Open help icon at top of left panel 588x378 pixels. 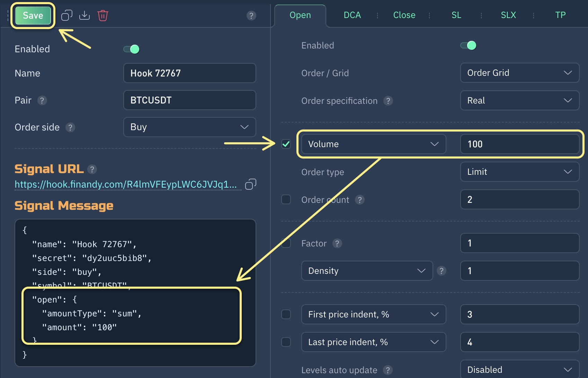(x=251, y=16)
